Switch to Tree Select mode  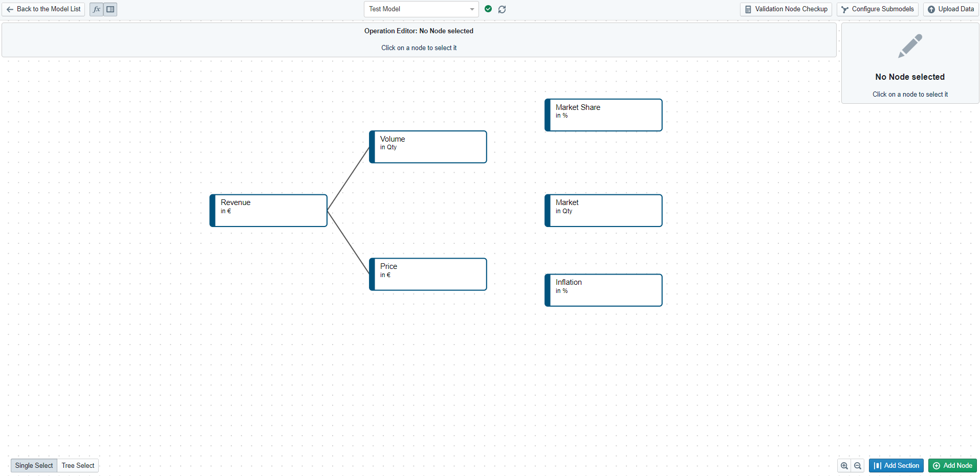pos(78,465)
